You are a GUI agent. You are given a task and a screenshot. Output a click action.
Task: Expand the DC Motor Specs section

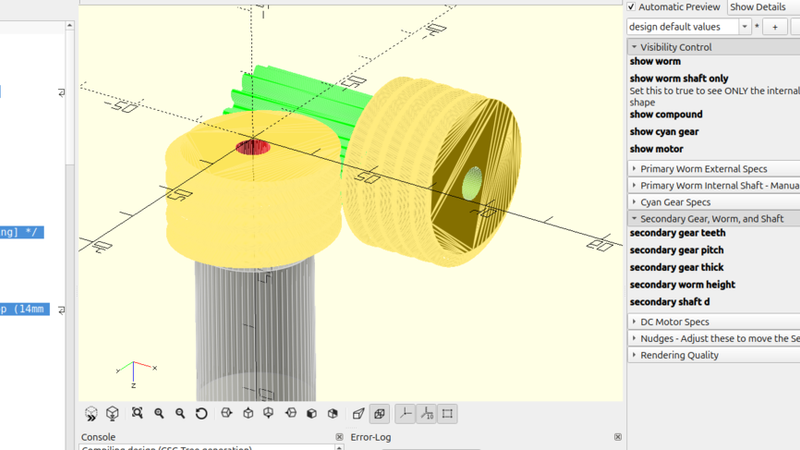click(634, 322)
